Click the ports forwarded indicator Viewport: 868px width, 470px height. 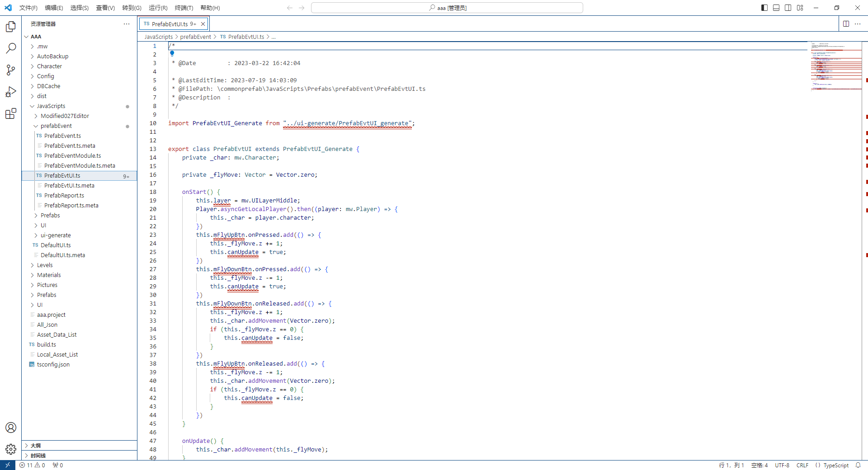click(58, 465)
